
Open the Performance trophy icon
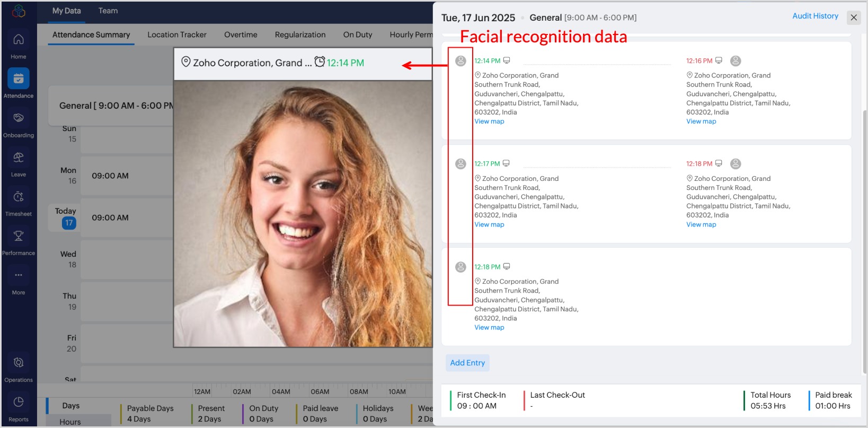[19, 236]
